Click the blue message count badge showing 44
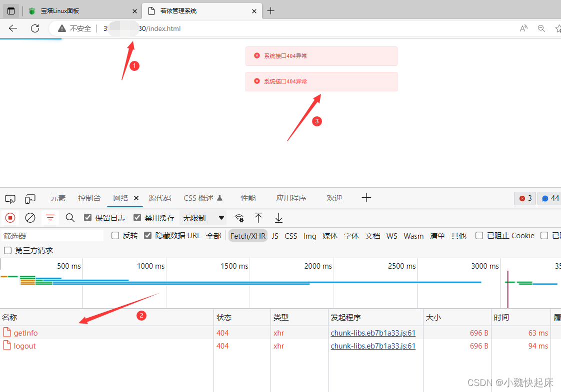Image resolution: width=561 pixels, height=392 pixels. click(550, 198)
